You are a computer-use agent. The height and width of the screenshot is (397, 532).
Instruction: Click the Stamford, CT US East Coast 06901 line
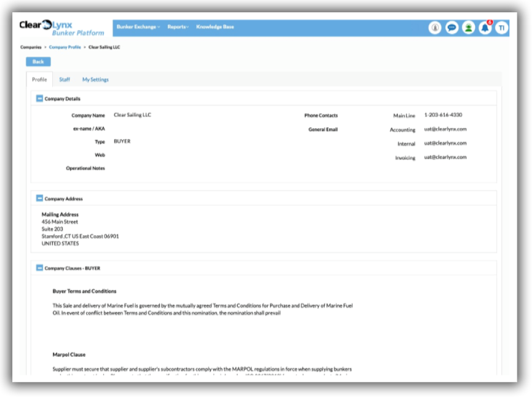pyautogui.click(x=81, y=236)
